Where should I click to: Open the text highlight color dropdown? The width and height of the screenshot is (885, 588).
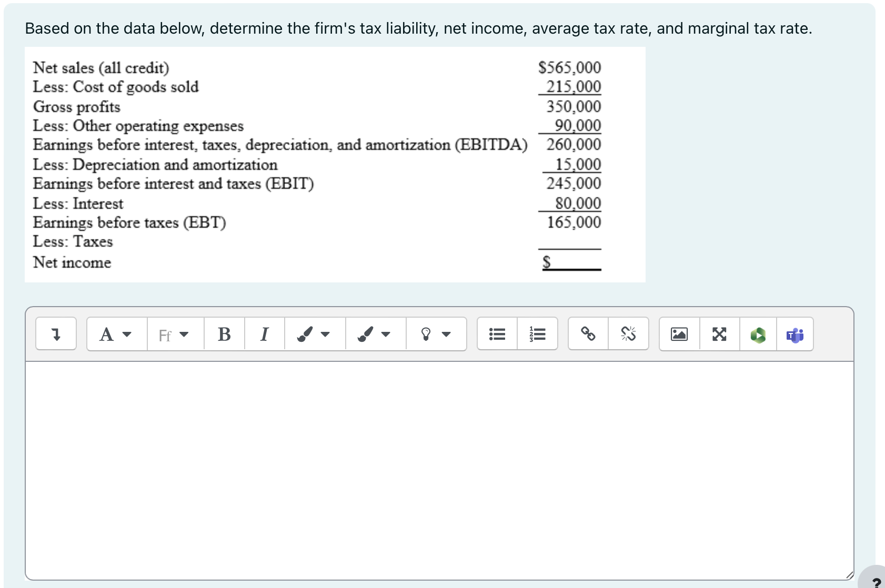373,334
